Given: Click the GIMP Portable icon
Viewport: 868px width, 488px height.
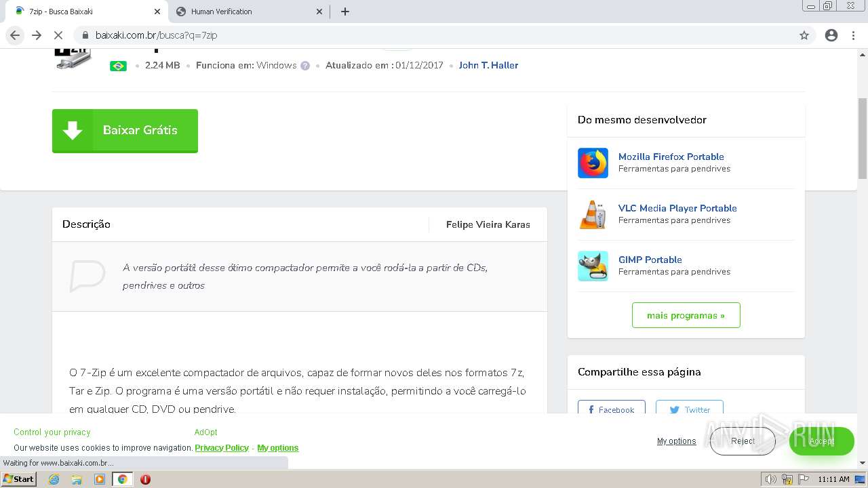Looking at the screenshot, I should (593, 266).
